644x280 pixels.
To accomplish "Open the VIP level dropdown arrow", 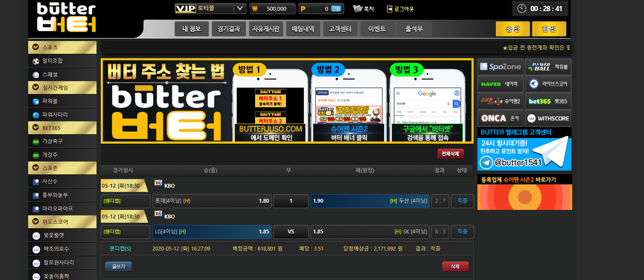I will tap(240, 9).
